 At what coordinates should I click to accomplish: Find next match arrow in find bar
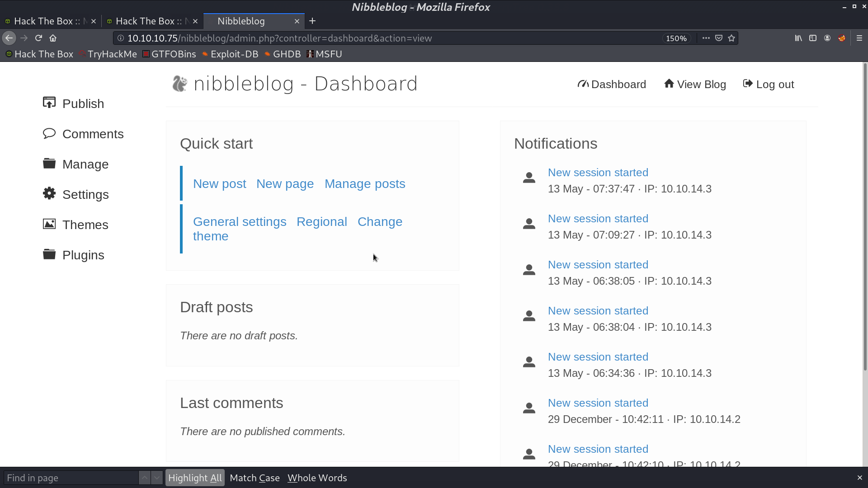click(157, 478)
